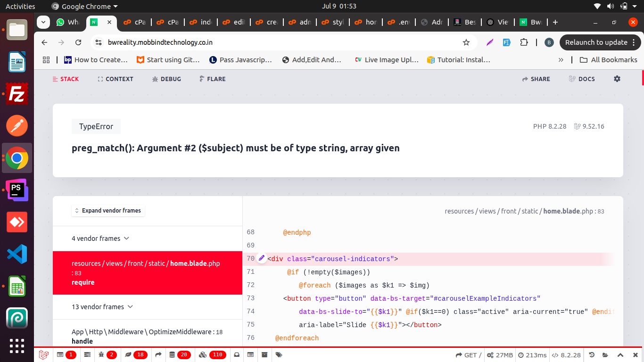Screen dimensions: 644x362
Task: Bookmark this page with the star icon
Action: coord(466,42)
